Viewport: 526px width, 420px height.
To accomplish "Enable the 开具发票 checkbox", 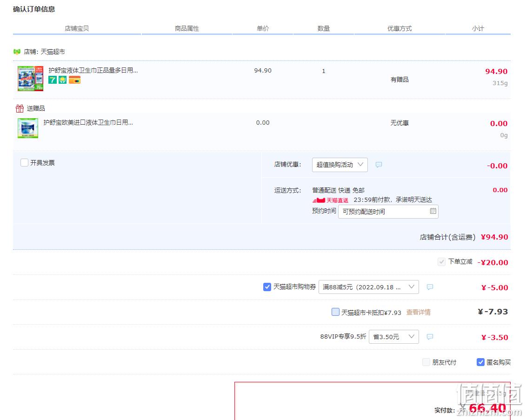I will 24,163.
